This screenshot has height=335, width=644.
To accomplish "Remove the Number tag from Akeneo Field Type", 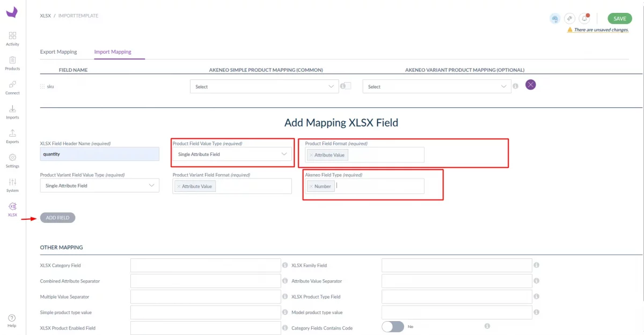I will (311, 186).
